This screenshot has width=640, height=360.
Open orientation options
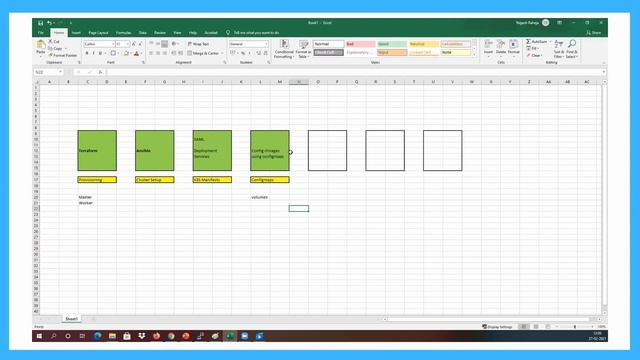pos(174,44)
